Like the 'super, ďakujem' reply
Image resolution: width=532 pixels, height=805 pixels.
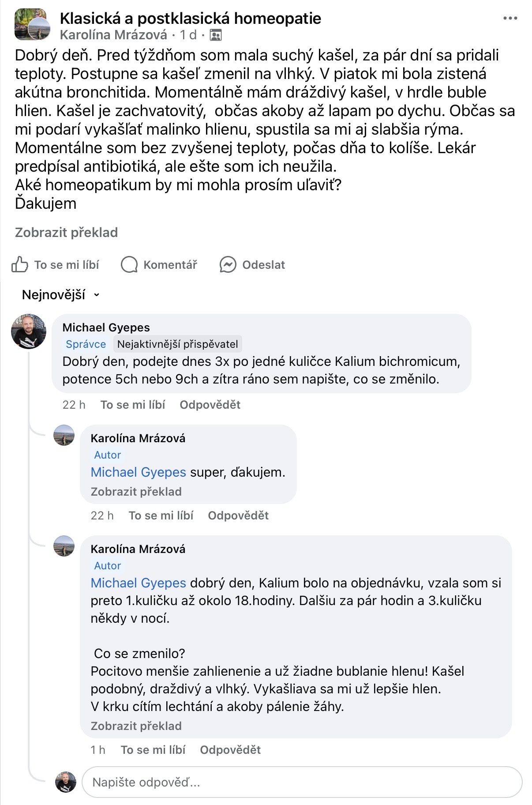pos(161,515)
